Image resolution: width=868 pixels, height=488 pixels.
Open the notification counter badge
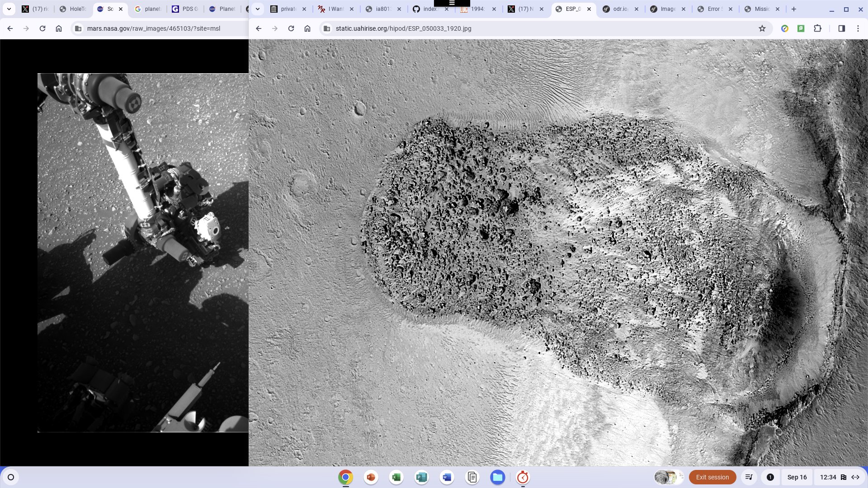[x=770, y=477]
